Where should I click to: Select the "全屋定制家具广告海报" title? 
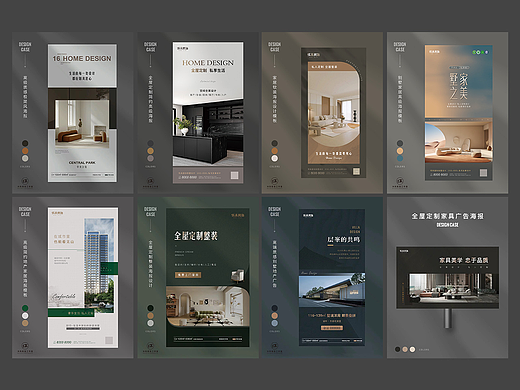447,216
